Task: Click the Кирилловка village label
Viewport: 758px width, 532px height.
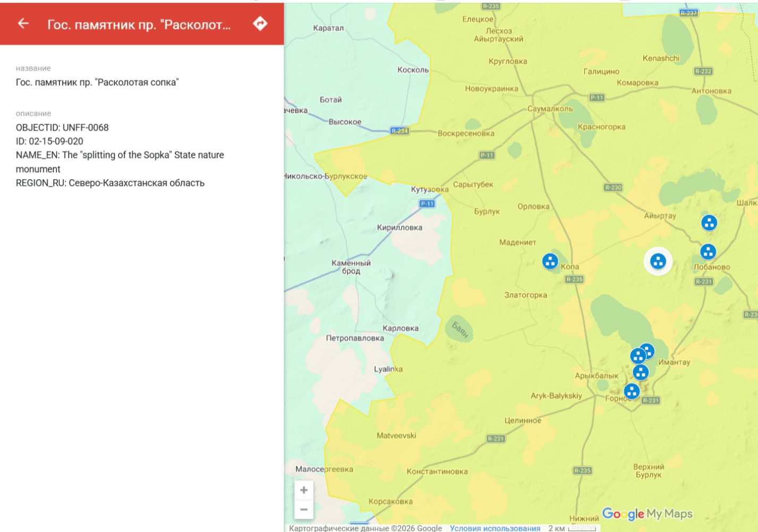Action: 400,227
